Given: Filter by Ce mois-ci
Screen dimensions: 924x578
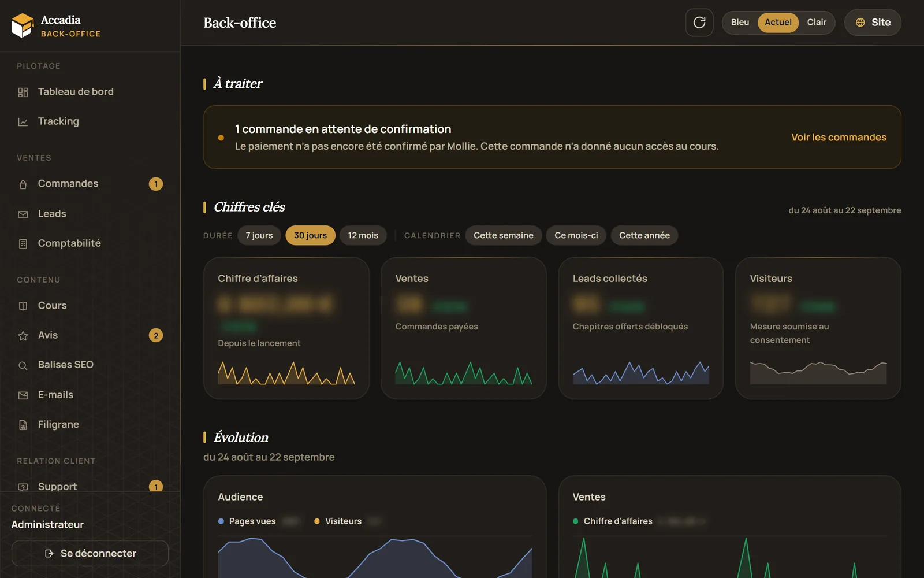Looking at the screenshot, I should [576, 235].
